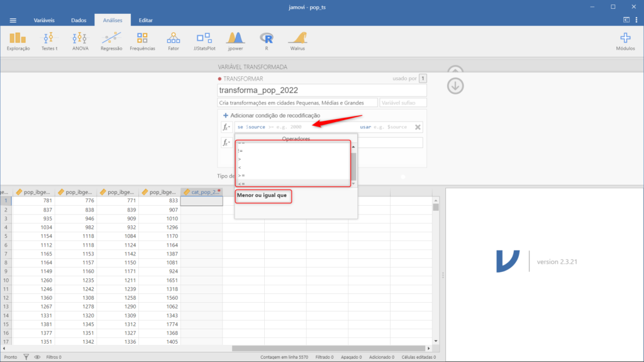
Task: Click the vertical three-dot options menu
Action: tap(636, 20)
